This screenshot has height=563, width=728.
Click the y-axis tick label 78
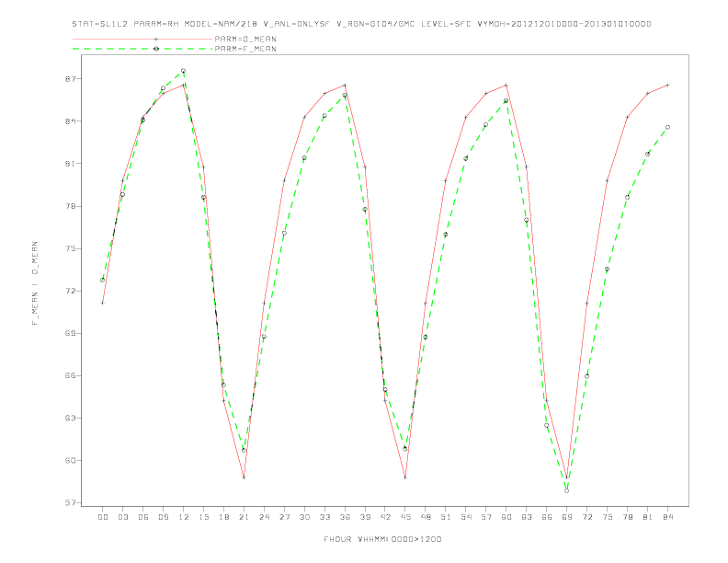click(70, 206)
